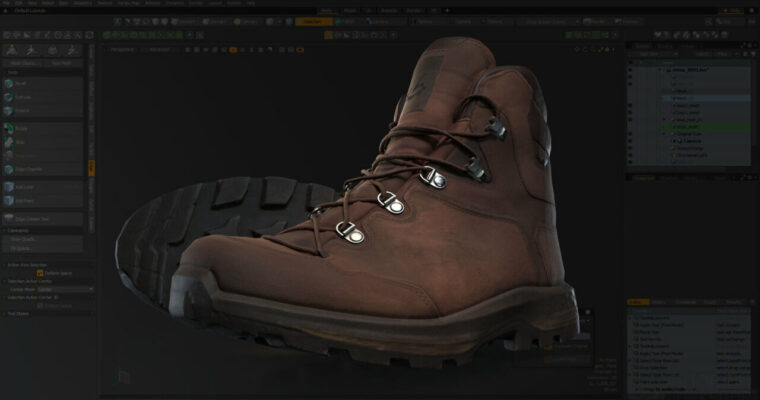Select the Bridge tool
Screen dimensions: 760x400
(43, 128)
